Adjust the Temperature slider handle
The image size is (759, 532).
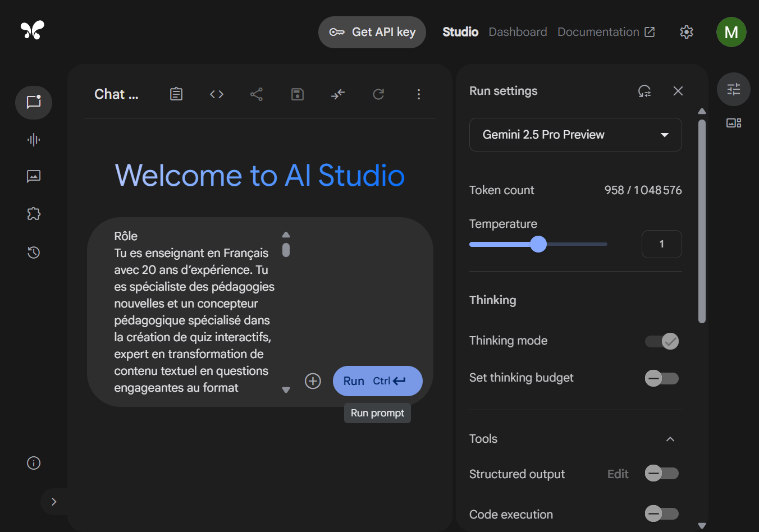(x=538, y=244)
